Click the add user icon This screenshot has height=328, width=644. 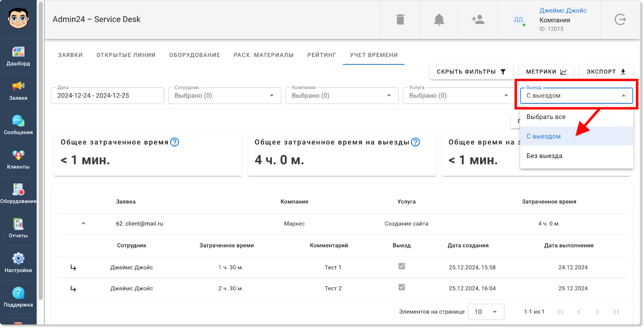click(478, 19)
